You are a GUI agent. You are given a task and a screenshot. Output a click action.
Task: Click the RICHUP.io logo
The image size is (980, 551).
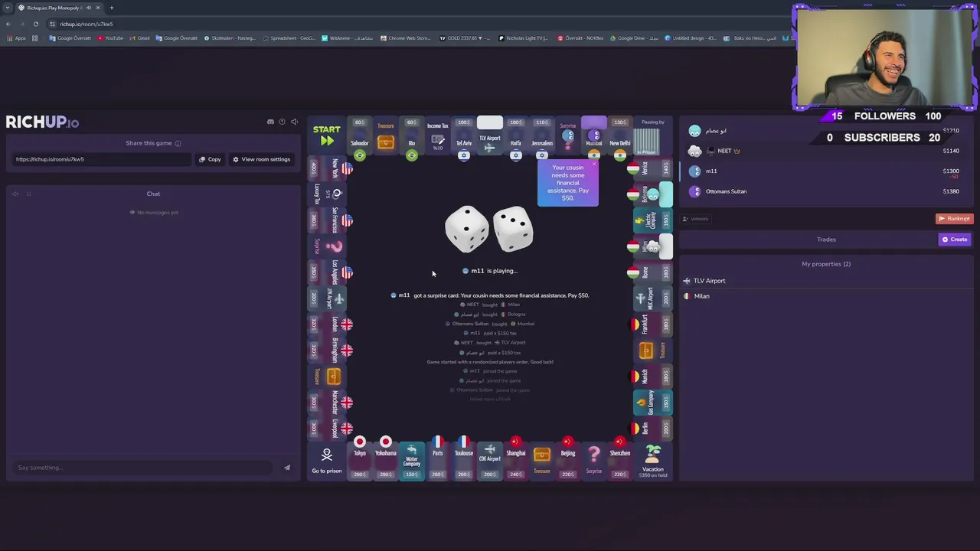(42, 122)
